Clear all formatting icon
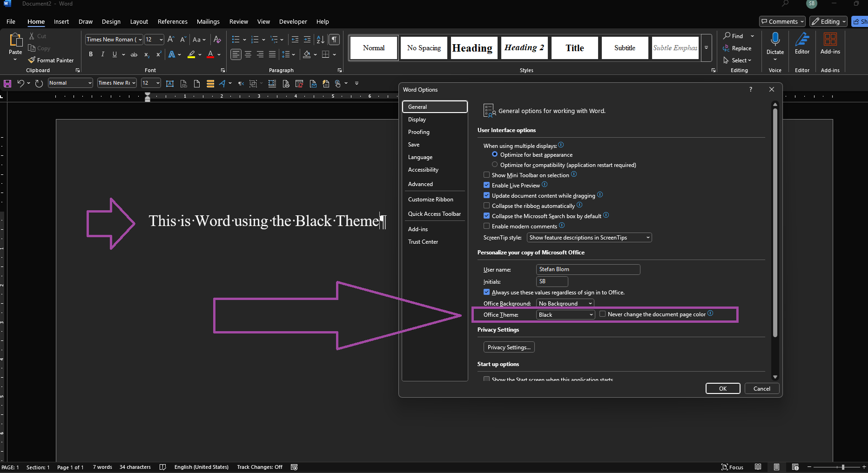 (x=217, y=40)
